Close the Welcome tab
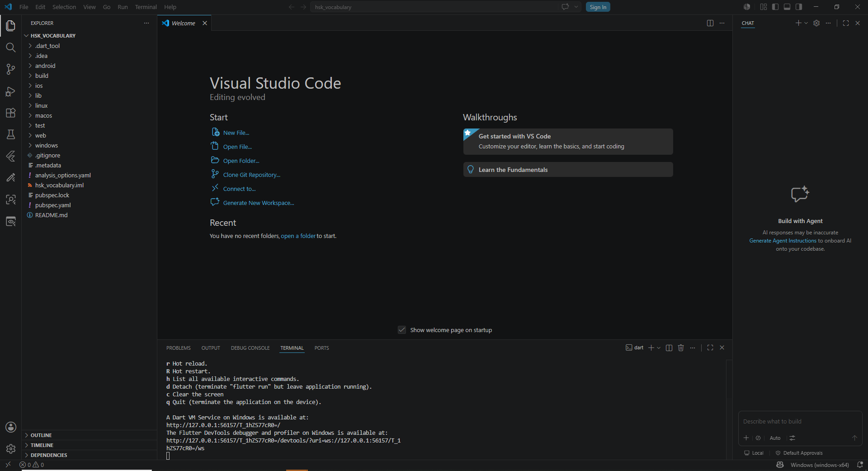 205,23
